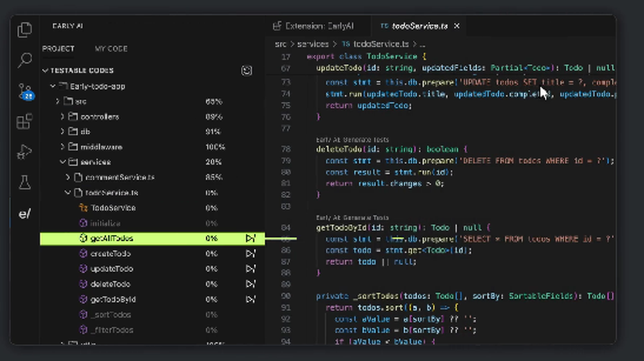Generate tests for the updateTodo row
This screenshot has height=361, width=644.
click(x=251, y=269)
